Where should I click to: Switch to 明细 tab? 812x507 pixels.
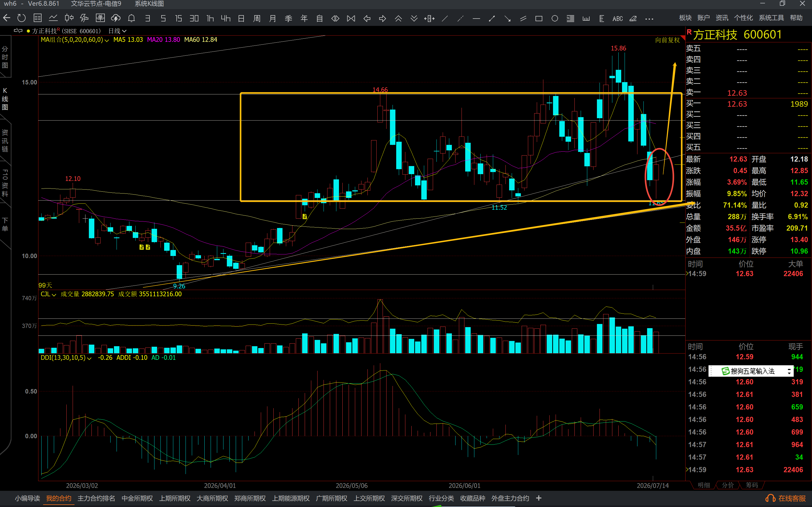(704, 485)
